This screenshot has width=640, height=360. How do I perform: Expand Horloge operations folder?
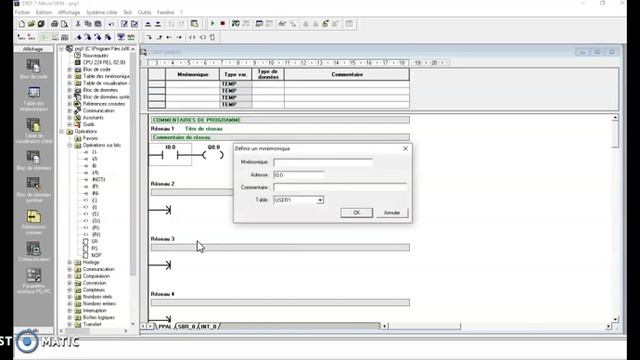point(70,262)
